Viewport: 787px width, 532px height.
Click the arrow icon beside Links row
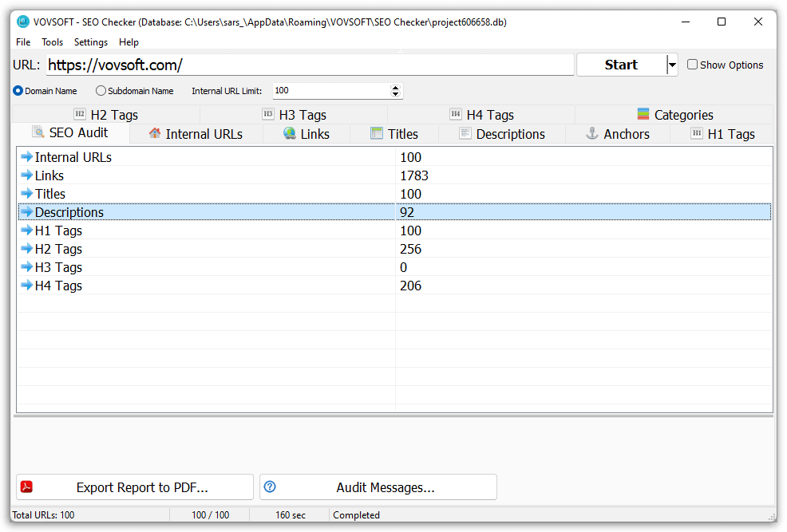click(x=26, y=175)
